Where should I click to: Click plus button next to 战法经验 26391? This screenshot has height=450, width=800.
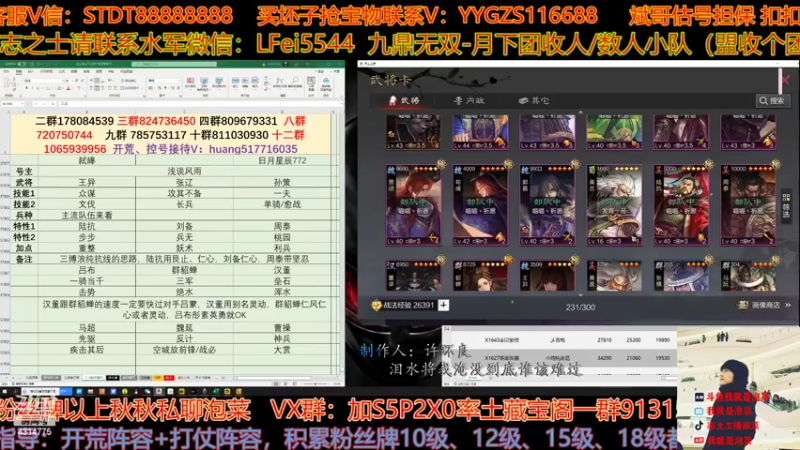pyautogui.click(x=443, y=305)
